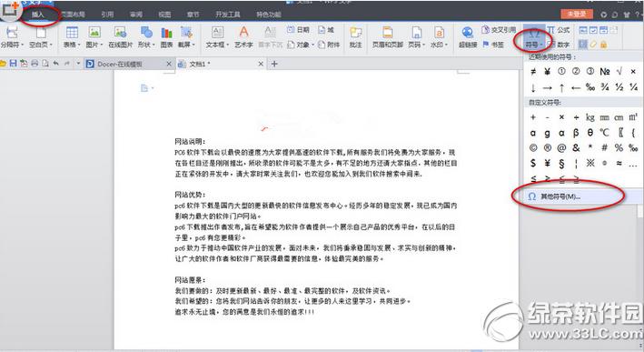
Task: Switch to the 视图 view tab
Action: point(164,15)
